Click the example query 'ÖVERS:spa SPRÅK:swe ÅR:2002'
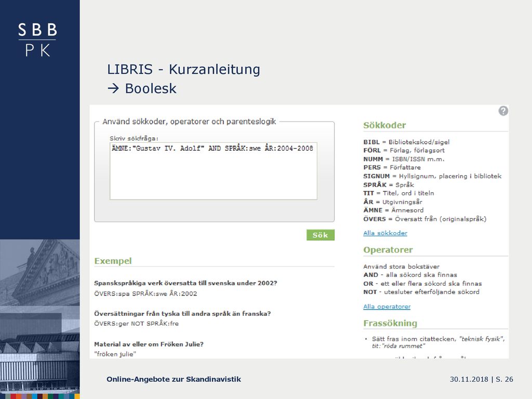The image size is (532, 399). coord(145,294)
